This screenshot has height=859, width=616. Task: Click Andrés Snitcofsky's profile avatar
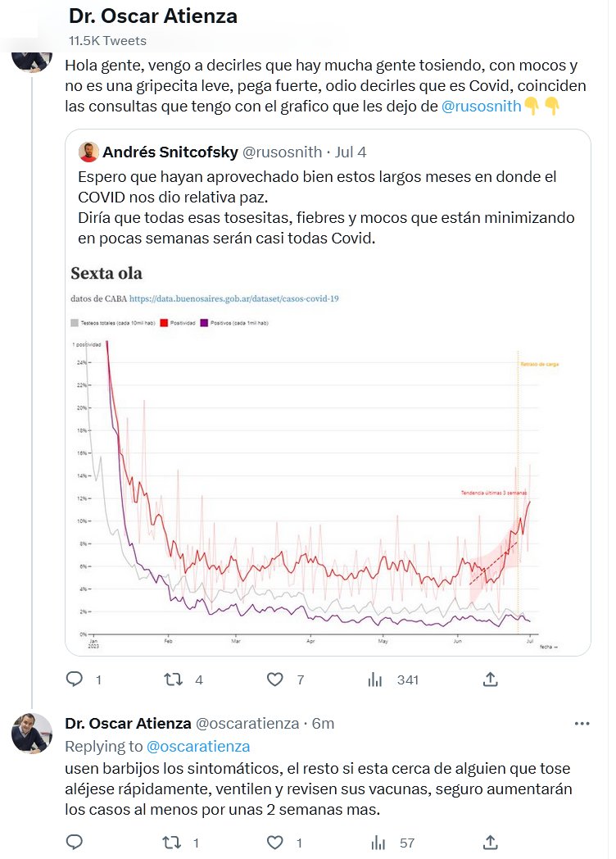(88, 152)
